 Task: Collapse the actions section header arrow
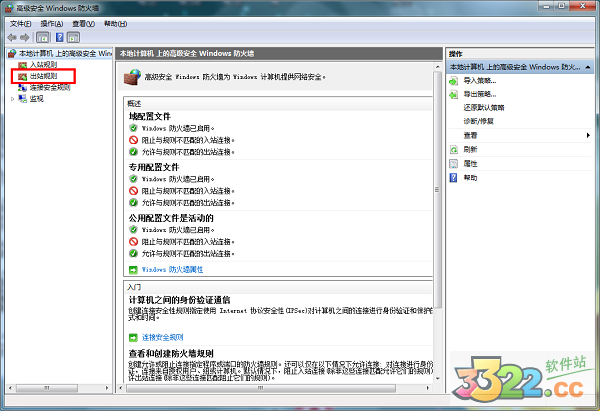pyautogui.click(x=588, y=67)
